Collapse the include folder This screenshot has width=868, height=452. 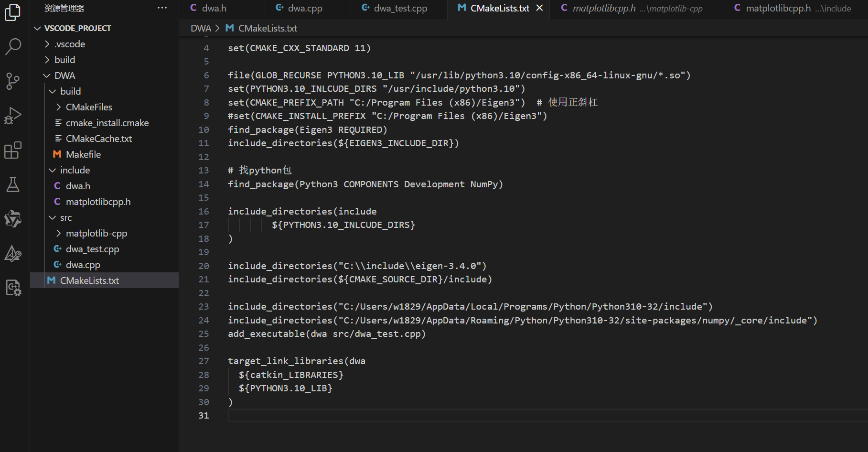click(105, 170)
